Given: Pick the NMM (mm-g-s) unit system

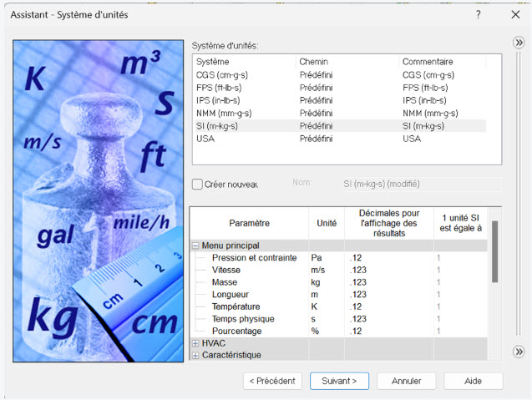Looking at the screenshot, I should (223, 113).
